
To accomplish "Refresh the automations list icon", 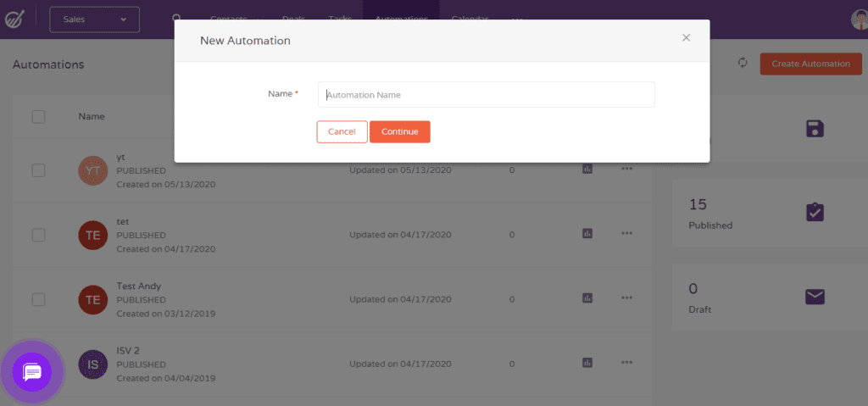I will (x=743, y=63).
